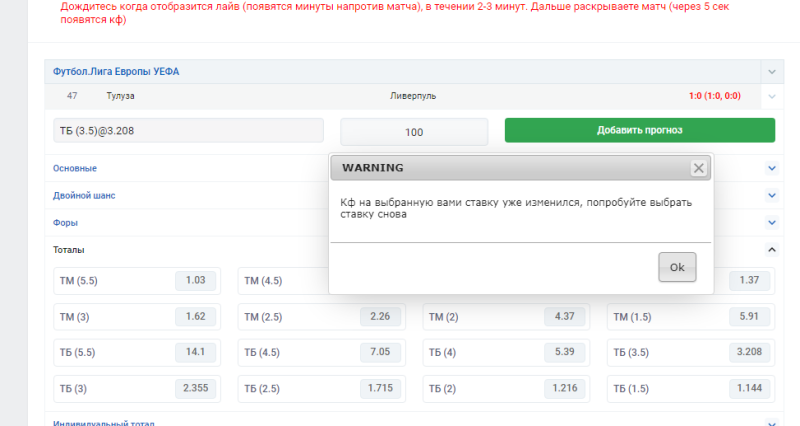Click the stake amount field showing 100
The width and height of the screenshot is (800, 426).
[x=414, y=132]
